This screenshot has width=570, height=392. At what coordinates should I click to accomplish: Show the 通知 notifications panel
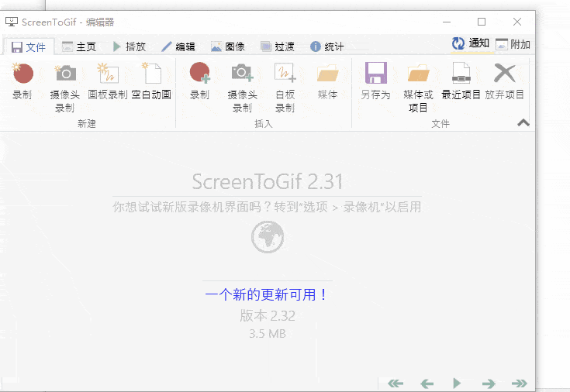click(471, 43)
